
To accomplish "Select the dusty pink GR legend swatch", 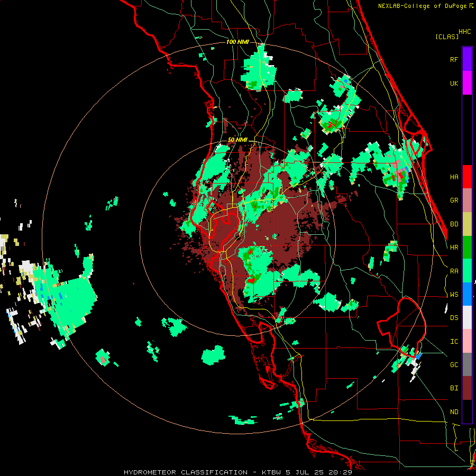I will [x=467, y=200].
